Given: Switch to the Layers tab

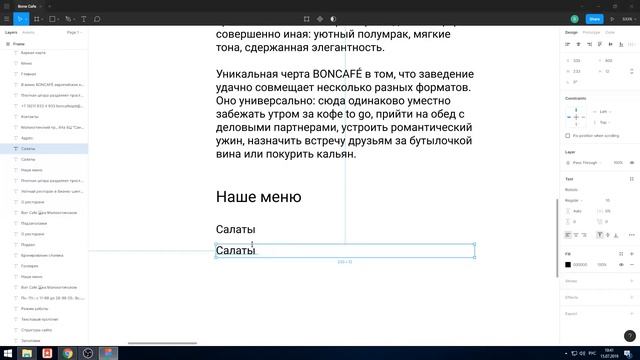Looking at the screenshot, I should [11, 32].
